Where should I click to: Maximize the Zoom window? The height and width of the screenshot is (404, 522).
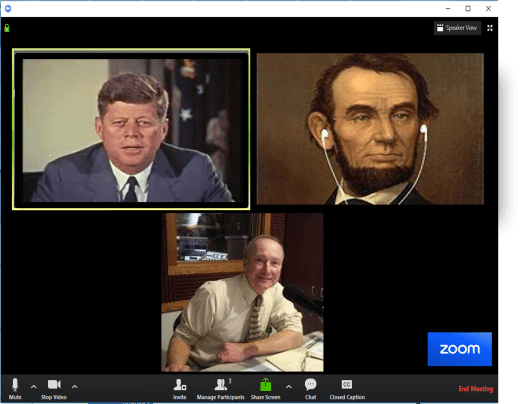[x=468, y=9]
